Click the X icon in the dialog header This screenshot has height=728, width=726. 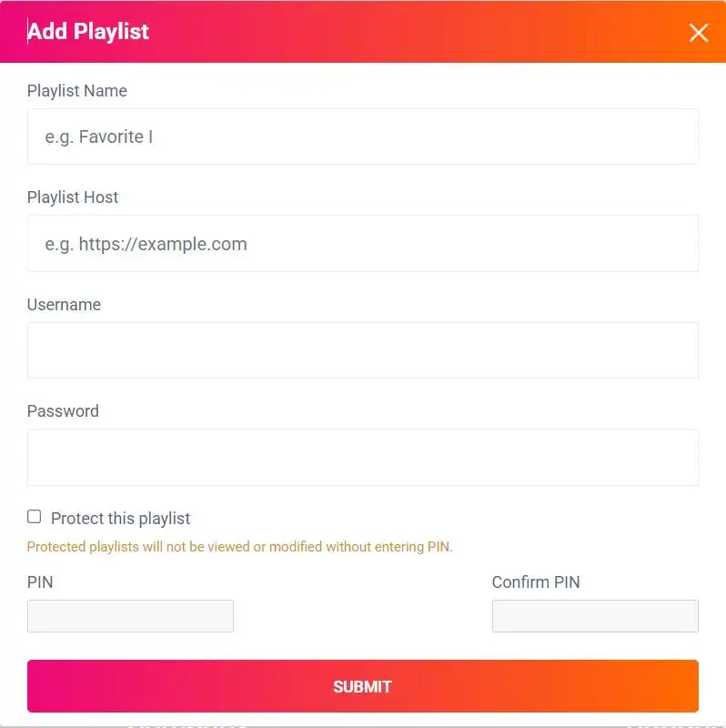pyautogui.click(x=699, y=33)
